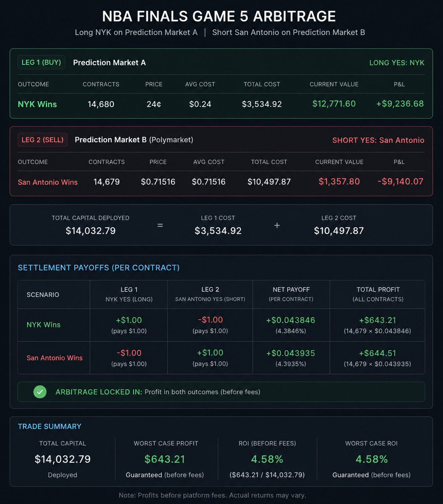The height and width of the screenshot is (504, 443).
Task: Select the San Antonio Wins scenario row label
Action: coord(55,358)
